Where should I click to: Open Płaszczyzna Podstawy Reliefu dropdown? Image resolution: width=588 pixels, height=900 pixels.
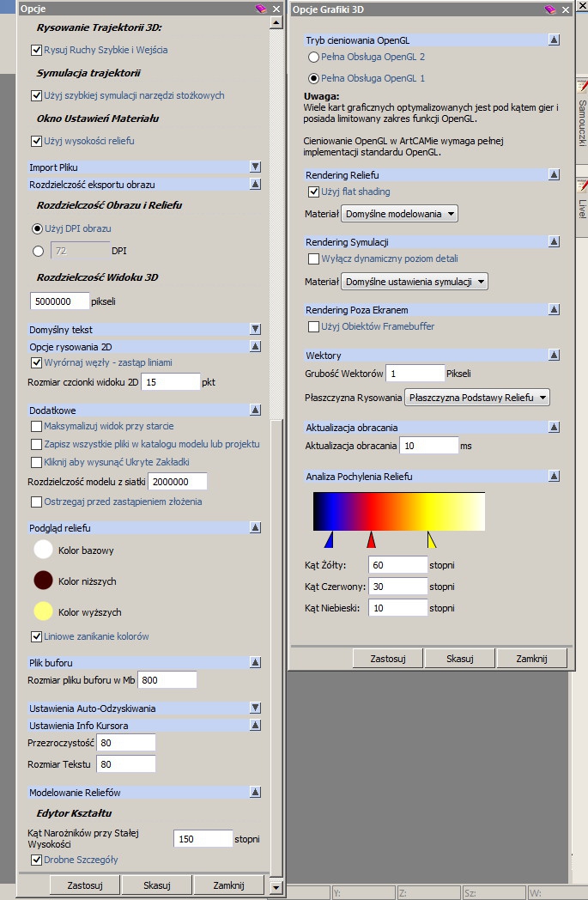point(477,398)
